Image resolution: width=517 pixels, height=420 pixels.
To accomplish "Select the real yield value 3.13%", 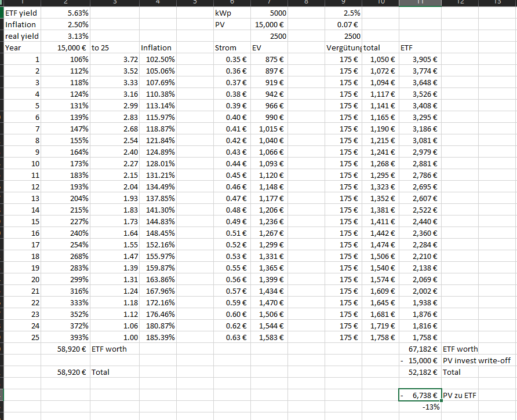I will pos(69,36).
